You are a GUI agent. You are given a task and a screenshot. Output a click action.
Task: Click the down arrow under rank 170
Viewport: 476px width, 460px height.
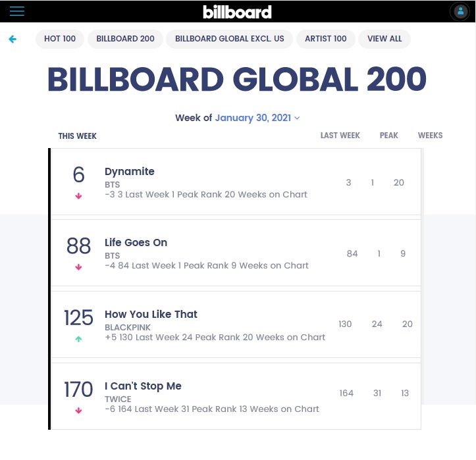[x=79, y=411]
